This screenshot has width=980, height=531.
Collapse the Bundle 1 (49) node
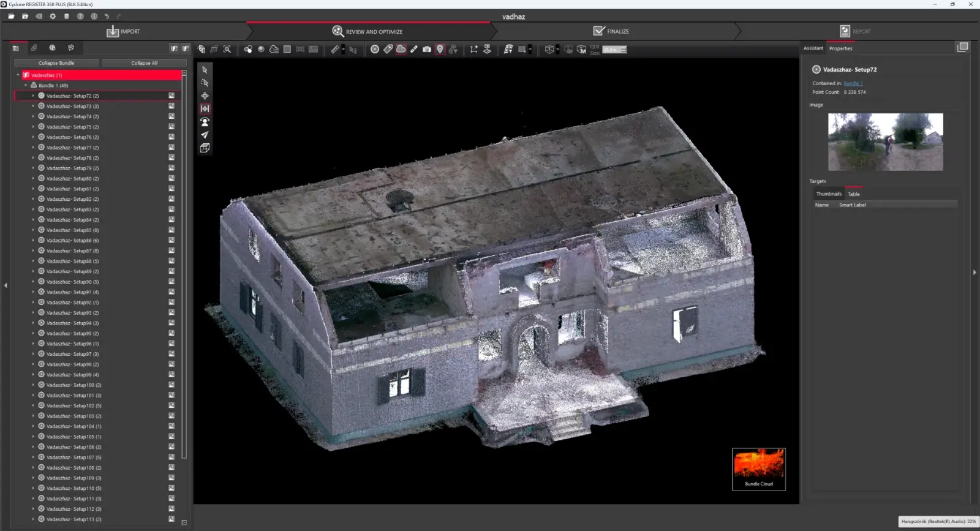tap(26, 85)
